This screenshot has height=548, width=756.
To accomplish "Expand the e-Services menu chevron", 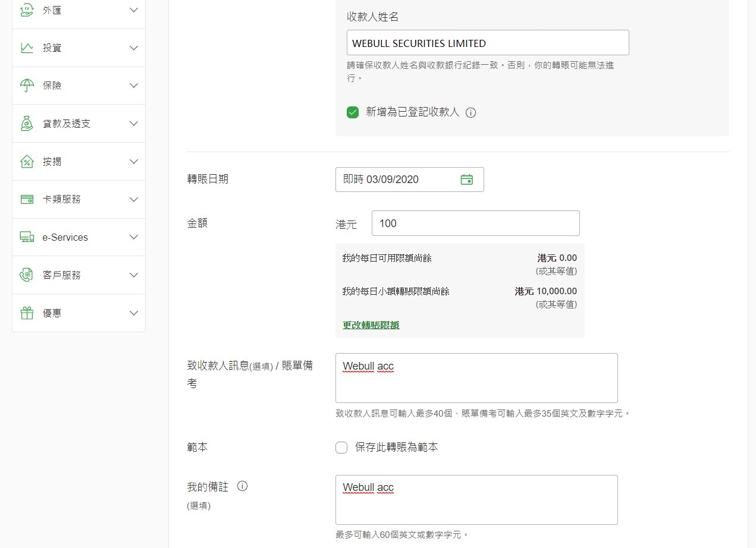I will pos(134,237).
